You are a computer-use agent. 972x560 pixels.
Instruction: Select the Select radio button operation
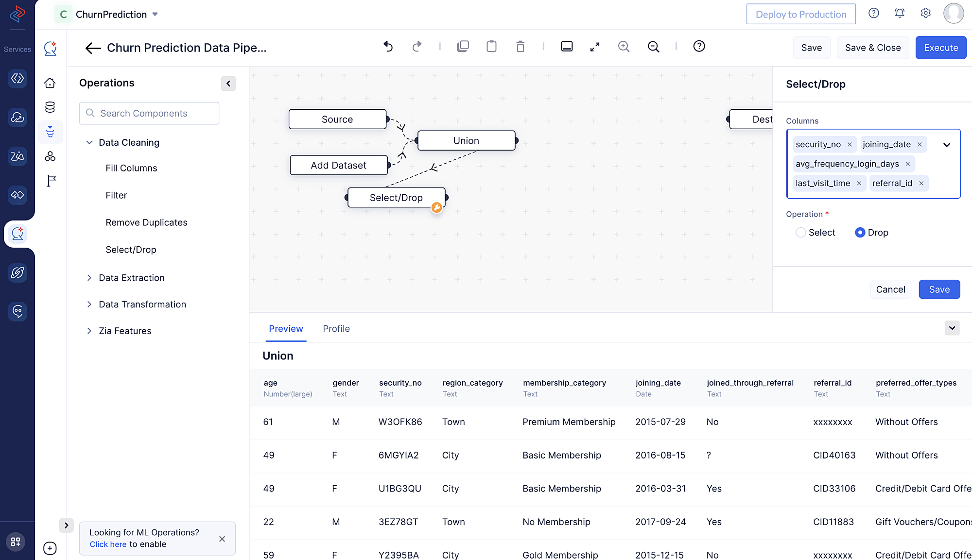(800, 232)
